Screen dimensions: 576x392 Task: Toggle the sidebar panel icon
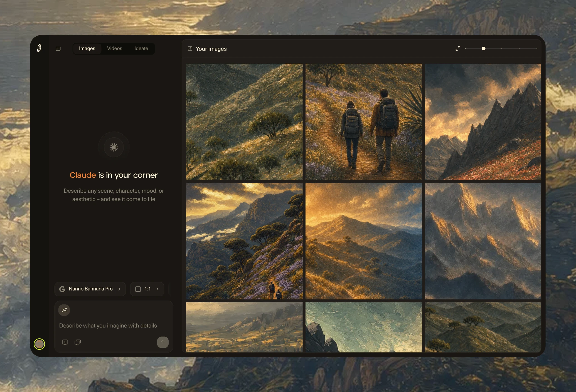58,49
